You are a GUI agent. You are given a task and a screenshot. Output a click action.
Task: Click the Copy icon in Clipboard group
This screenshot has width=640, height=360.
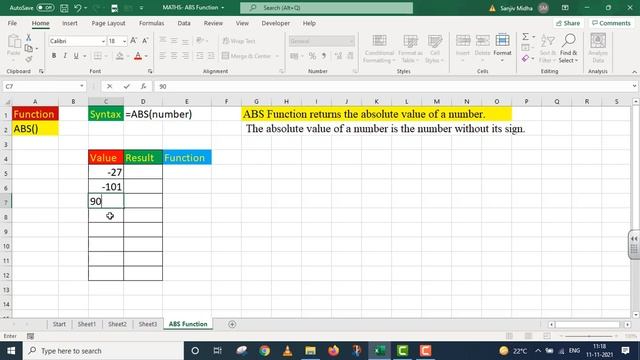29,49
